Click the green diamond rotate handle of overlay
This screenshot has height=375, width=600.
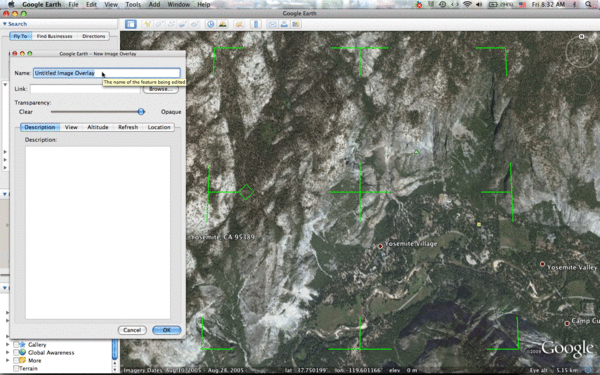pos(246,192)
